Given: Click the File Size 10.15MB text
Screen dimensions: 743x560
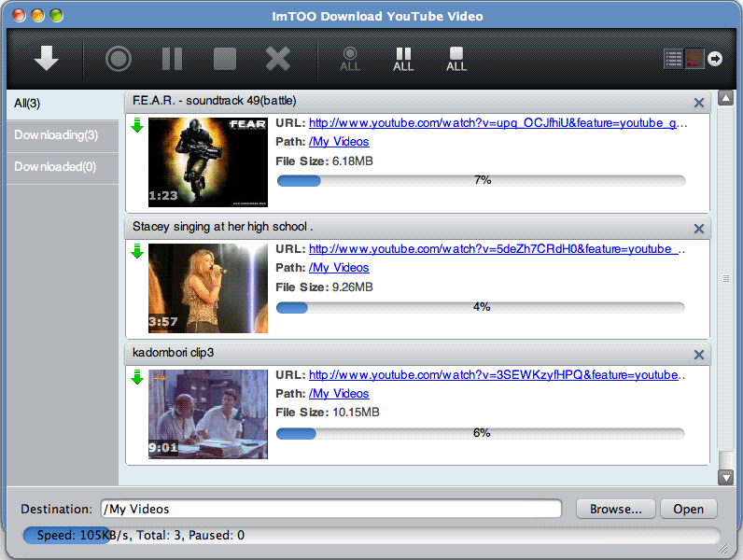Looking at the screenshot, I should click(328, 413).
